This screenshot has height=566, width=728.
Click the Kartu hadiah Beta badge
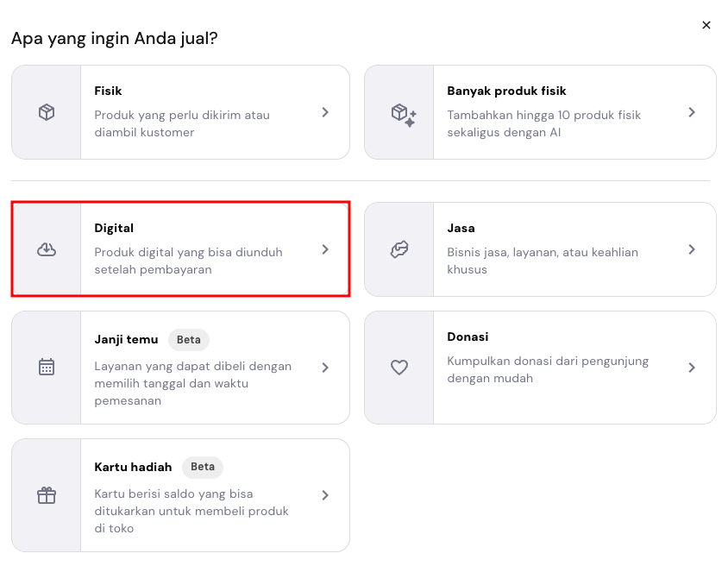tap(202, 467)
